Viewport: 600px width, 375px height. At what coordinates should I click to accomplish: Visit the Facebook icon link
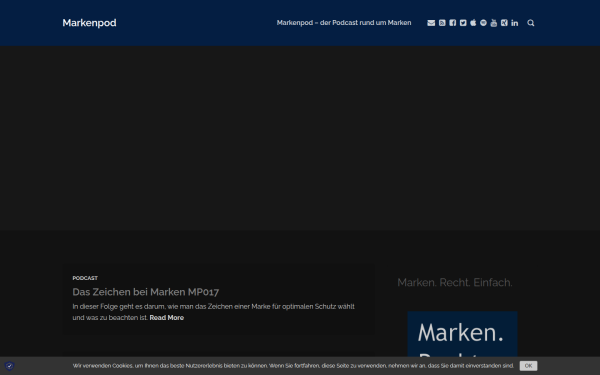point(453,23)
